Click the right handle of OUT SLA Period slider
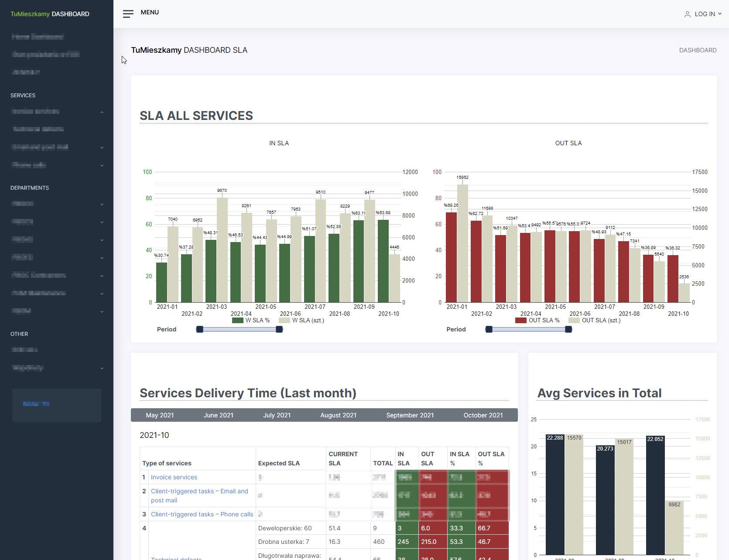 [x=568, y=329]
